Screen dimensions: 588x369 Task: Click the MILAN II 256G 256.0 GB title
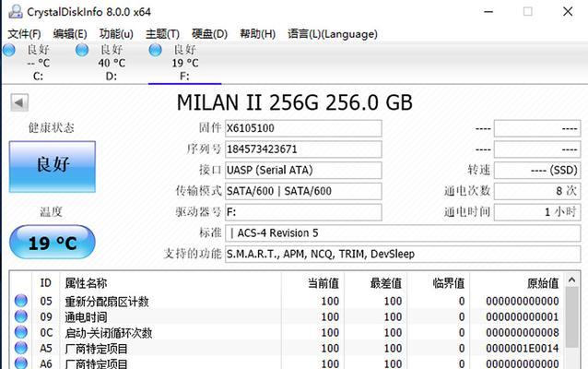294,102
